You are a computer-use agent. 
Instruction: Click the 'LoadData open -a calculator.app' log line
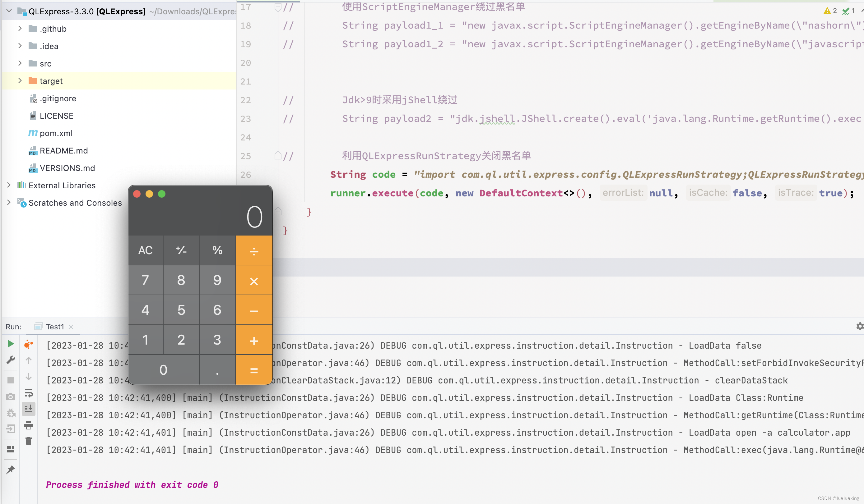[x=448, y=433]
